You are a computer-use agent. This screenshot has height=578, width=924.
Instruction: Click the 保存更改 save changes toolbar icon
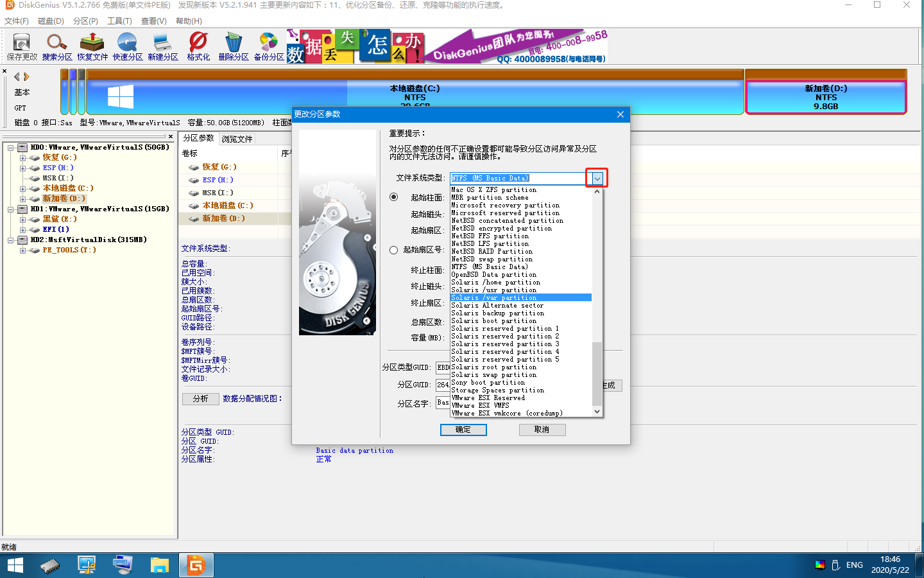(x=22, y=47)
